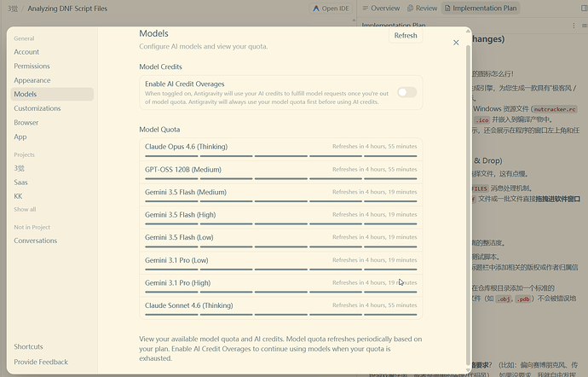Toggle the panel layout icon at top right
Image resolution: width=588 pixels, height=377 pixels.
[584, 8]
